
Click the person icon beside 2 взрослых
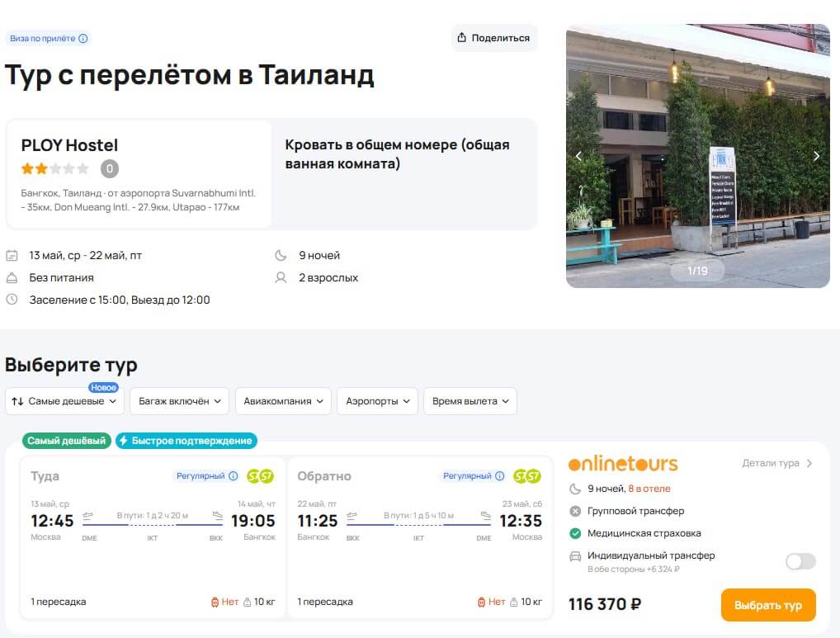(281, 278)
